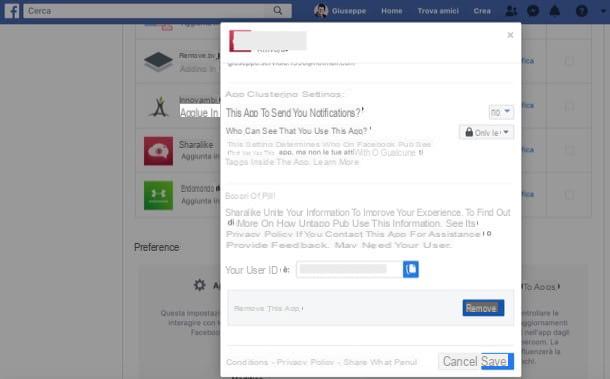Open the friend requests icon
The height and width of the screenshot is (379, 610).
coord(511,11)
